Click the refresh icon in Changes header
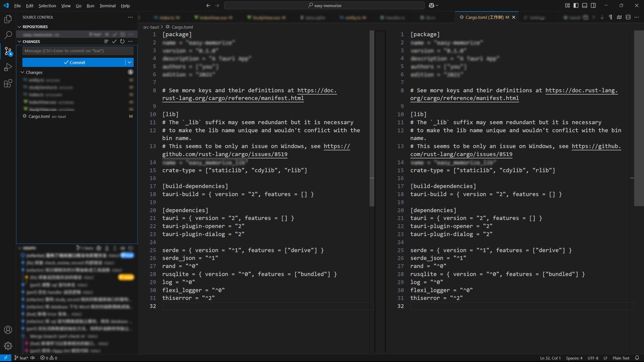The width and height of the screenshot is (644, 362). pyautogui.click(x=122, y=41)
